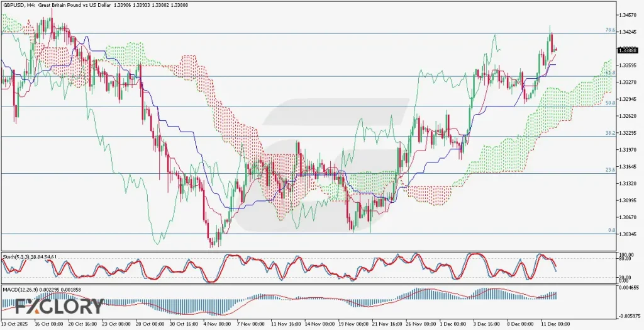Click the 0.004655 MACD scale label
Image resolution: width=644 pixels, height=330 pixels.
coord(628,288)
